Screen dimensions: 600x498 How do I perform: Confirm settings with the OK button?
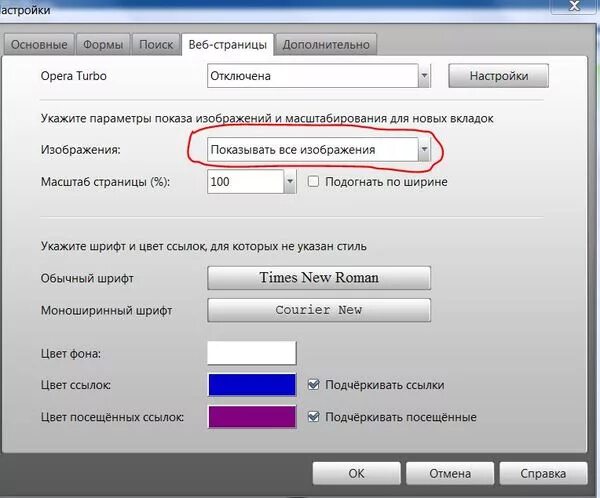[x=356, y=474]
